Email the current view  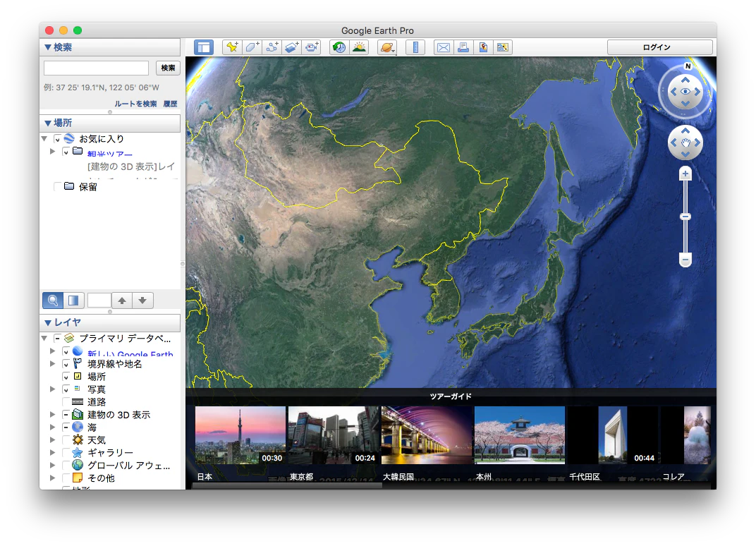(x=444, y=47)
